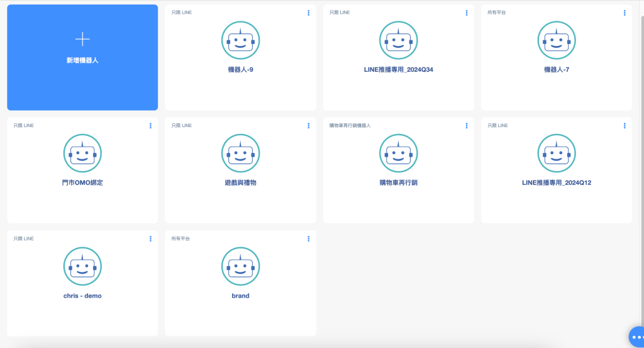The image size is (644, 348).
Task: Show more options for 門市OMO綁定
Action: (x=150, y=126)
